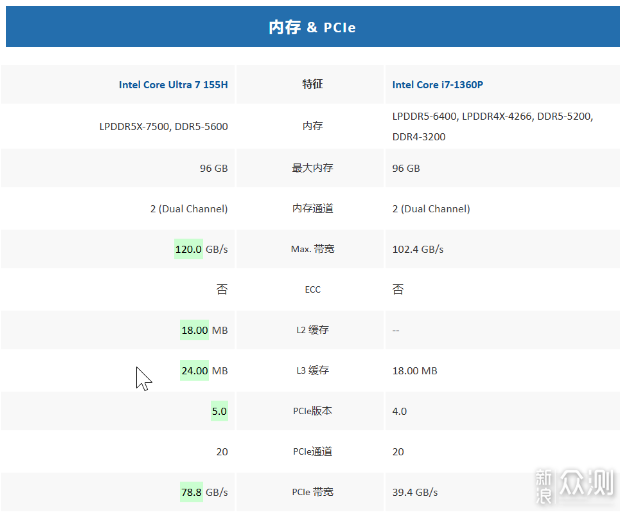Viewport: 624px width, 514px height.
Task: Select the 4.0 PCIe version value
Action: coord(399,411)
